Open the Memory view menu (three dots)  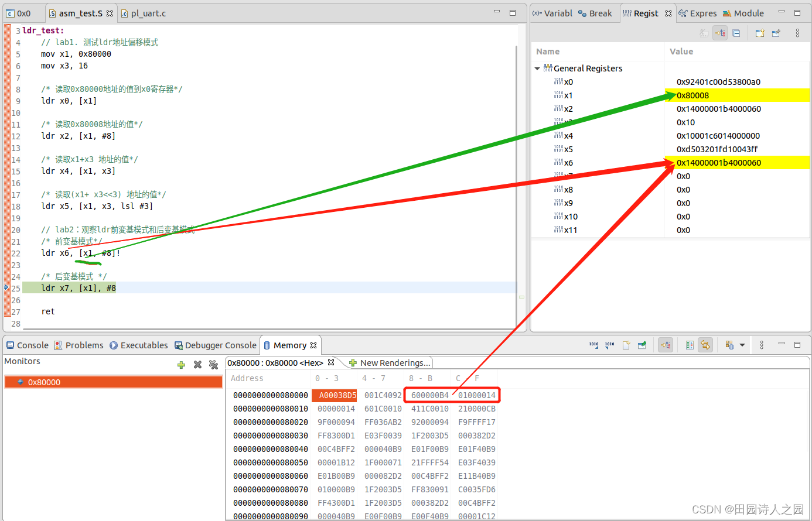coord(762,345)
